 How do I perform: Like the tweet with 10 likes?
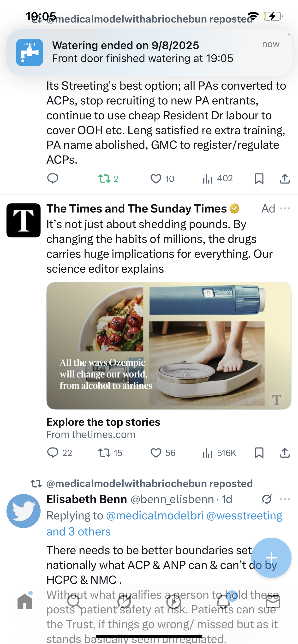(x=156, y=179)
